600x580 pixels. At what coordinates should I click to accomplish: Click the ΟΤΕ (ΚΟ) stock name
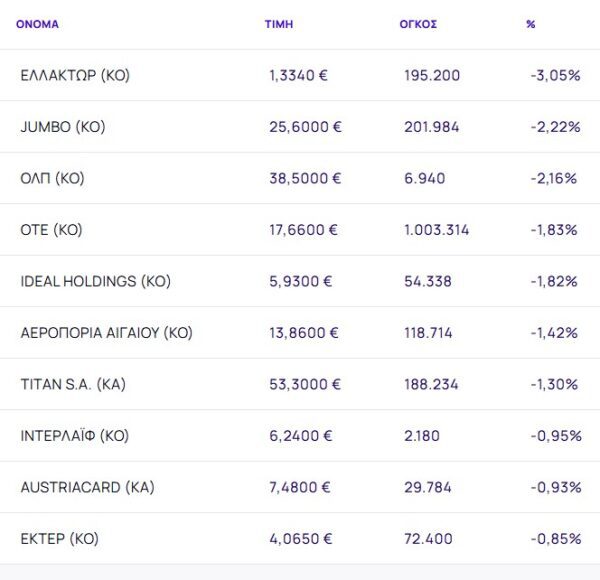pyautogui.click(x=51, y=230)
